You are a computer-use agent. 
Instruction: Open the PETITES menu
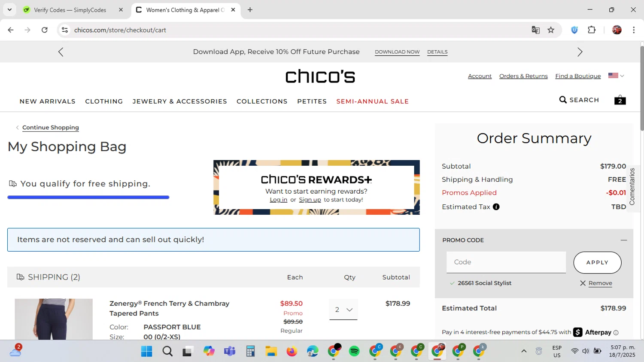pos(312,101)
